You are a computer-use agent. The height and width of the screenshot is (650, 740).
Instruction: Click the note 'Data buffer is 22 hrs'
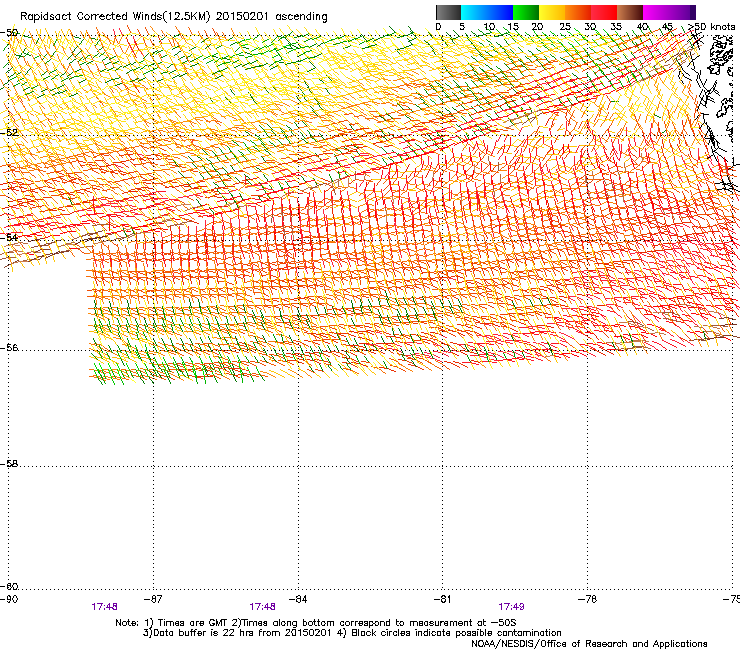pos(196,633)
